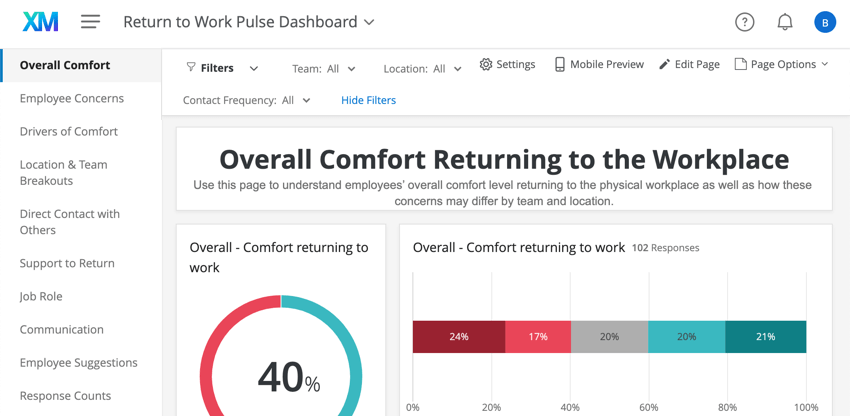Viewport: 850px width, 416px height.
Task: Open the notifications bell
Action: 785,22
